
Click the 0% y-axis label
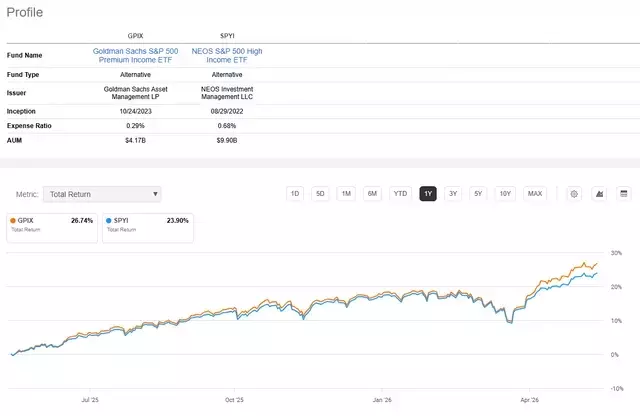click(x=615, y=355)
